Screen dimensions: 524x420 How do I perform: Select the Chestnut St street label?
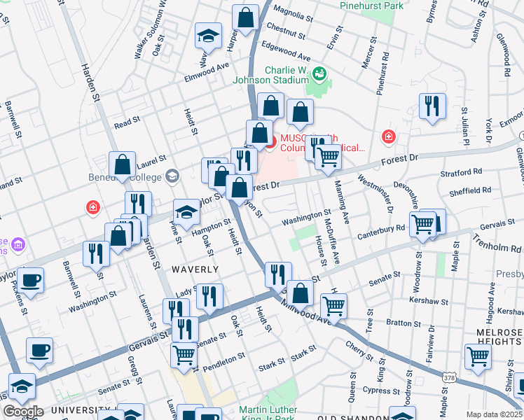click(x=286, y=31)
